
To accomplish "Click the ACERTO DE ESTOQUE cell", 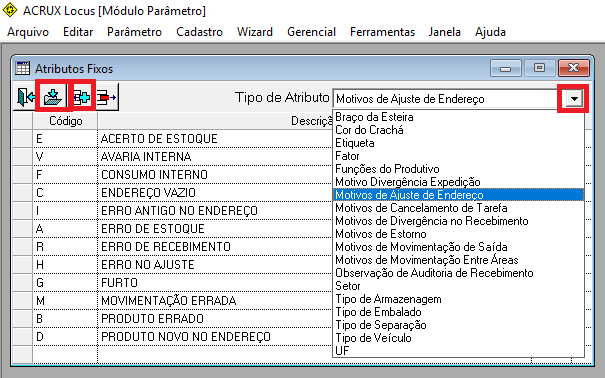I will click(215, 138).
